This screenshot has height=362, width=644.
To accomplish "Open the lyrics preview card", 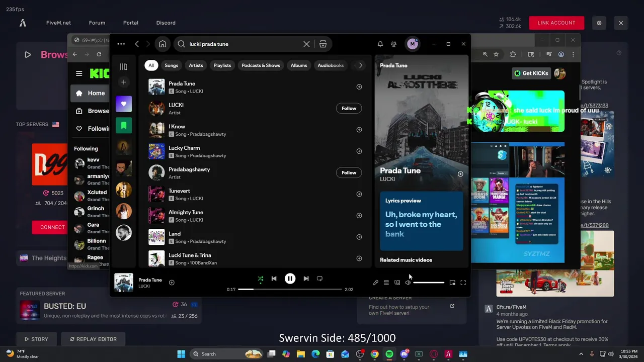I will (x=421, y=220).
